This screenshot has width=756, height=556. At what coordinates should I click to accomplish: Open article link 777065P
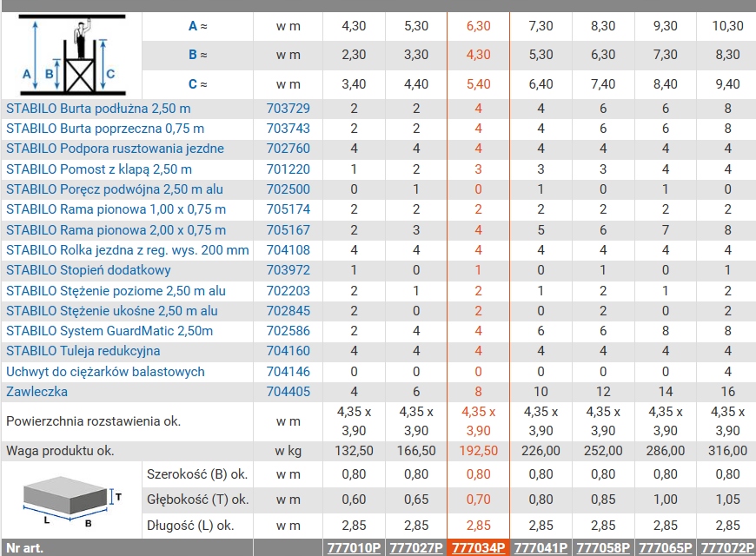coord(666,548)
